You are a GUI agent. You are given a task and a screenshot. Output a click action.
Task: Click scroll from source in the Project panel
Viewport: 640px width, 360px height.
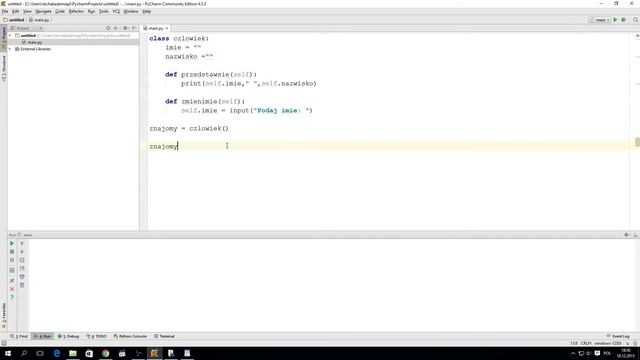[x=108, y=28]
